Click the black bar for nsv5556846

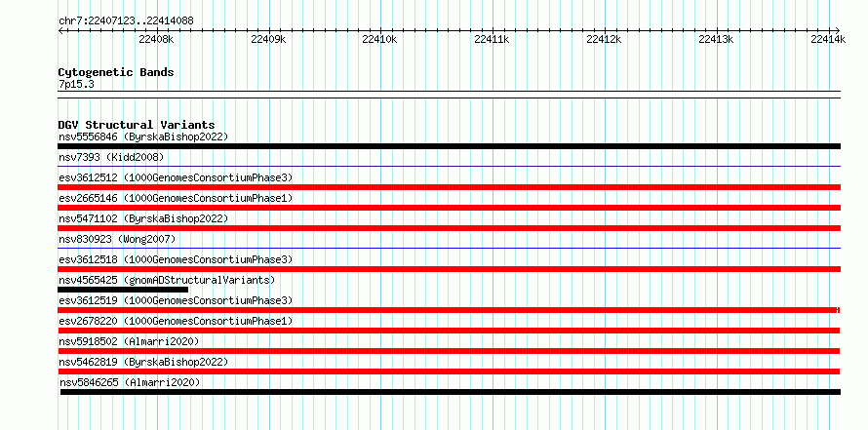click(x=449, y=146)
